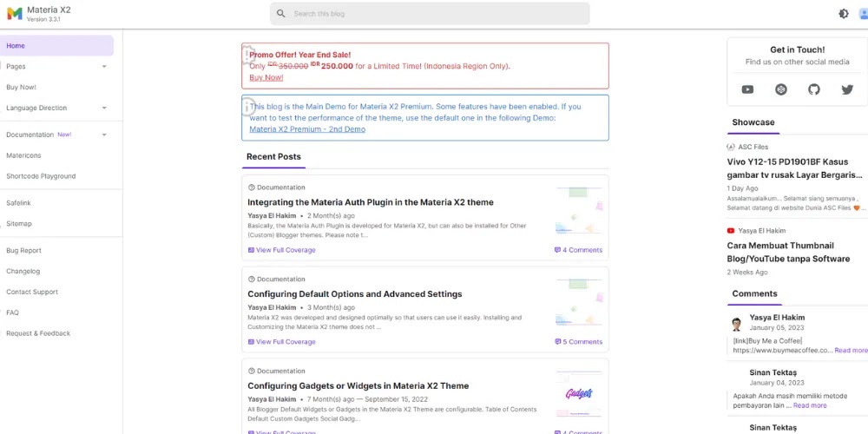Click ASC Files source label
Viewport: 868px width, 434px height.
pyautogui.click(x=753, y=148)
